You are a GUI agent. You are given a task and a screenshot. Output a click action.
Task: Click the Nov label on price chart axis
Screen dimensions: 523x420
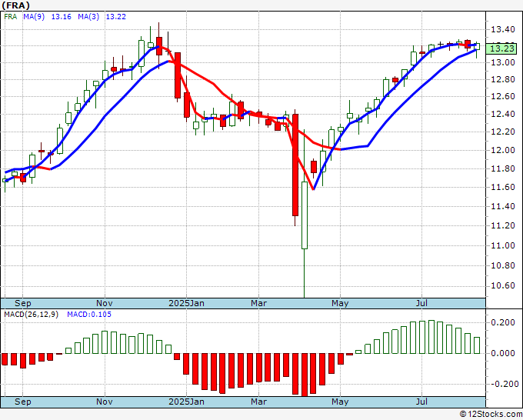[x=105, y=303]
